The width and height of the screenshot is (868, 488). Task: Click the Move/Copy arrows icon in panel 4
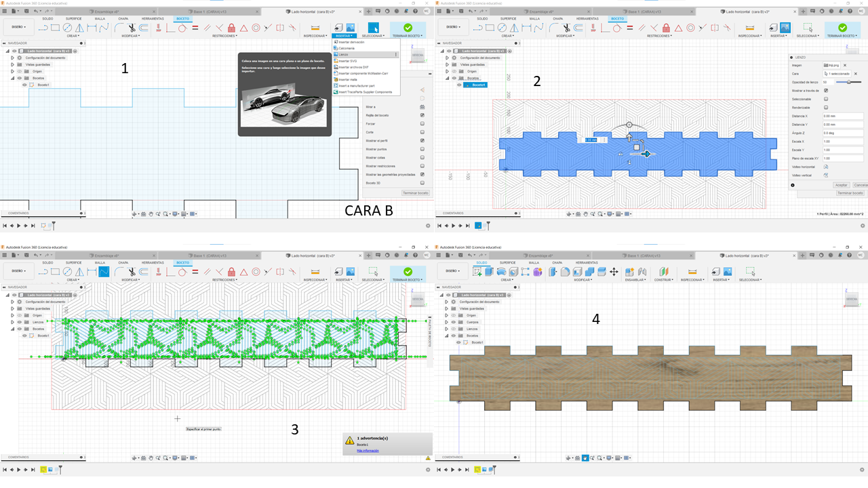tap(614, 271)
